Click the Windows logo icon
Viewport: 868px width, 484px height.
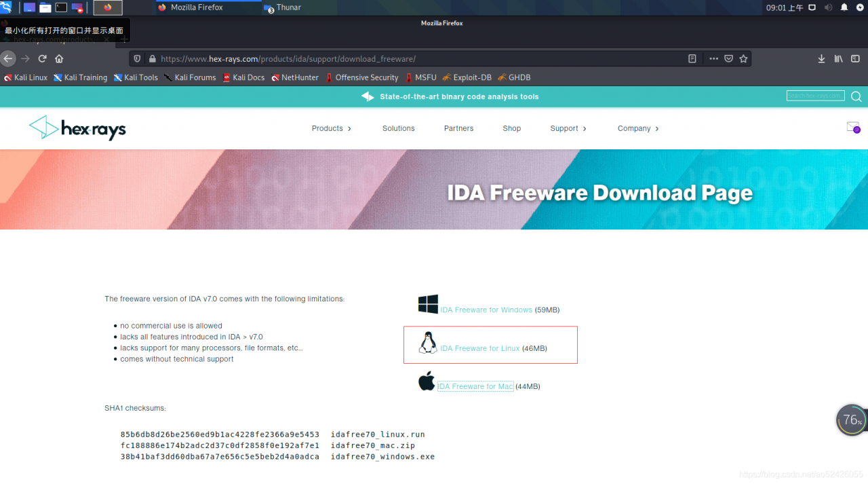point(428,304)
